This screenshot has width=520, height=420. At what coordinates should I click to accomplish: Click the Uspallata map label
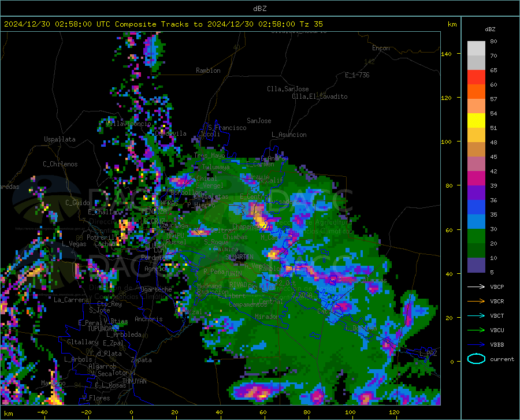click(60, 139)
